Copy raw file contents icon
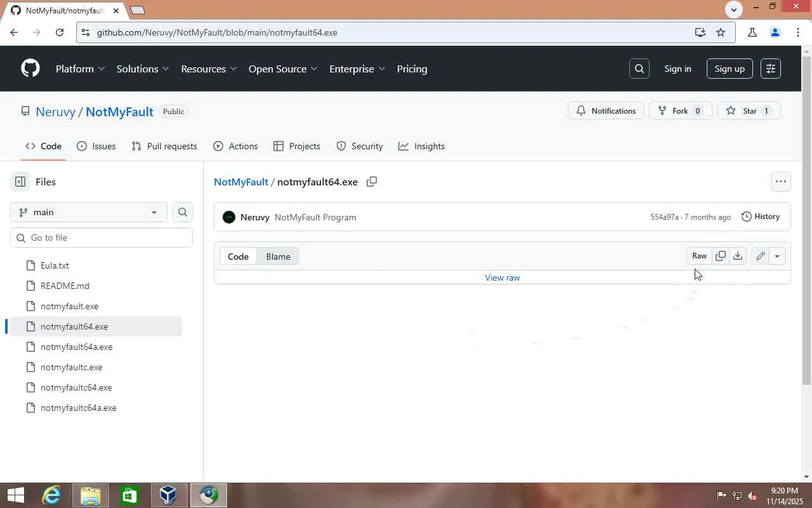The width and height of the screenshot is (812, 508). pyautogui.click(x=721, y=256)
